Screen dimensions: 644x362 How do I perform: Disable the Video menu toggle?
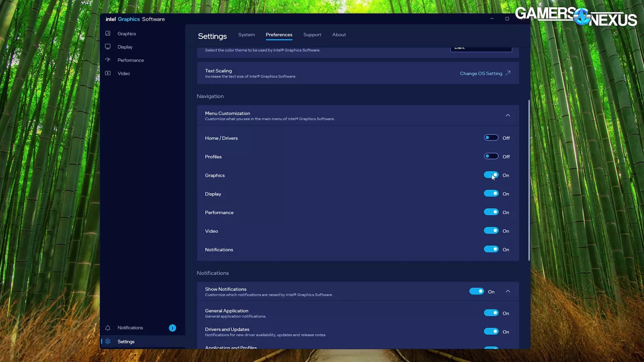coord(491,230)
